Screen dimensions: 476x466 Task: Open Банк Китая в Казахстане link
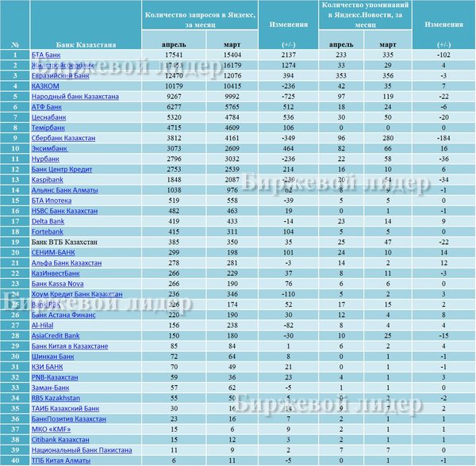point(70,346)
